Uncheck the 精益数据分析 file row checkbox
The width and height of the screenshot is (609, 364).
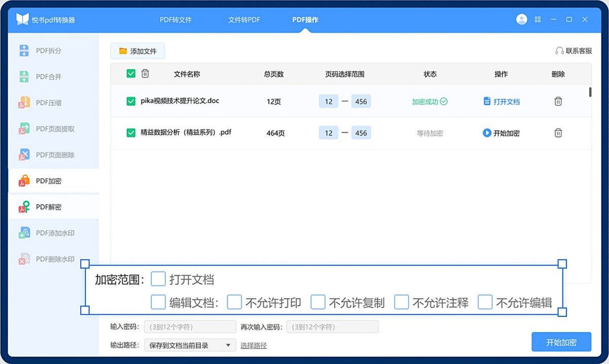click(130, 132)
